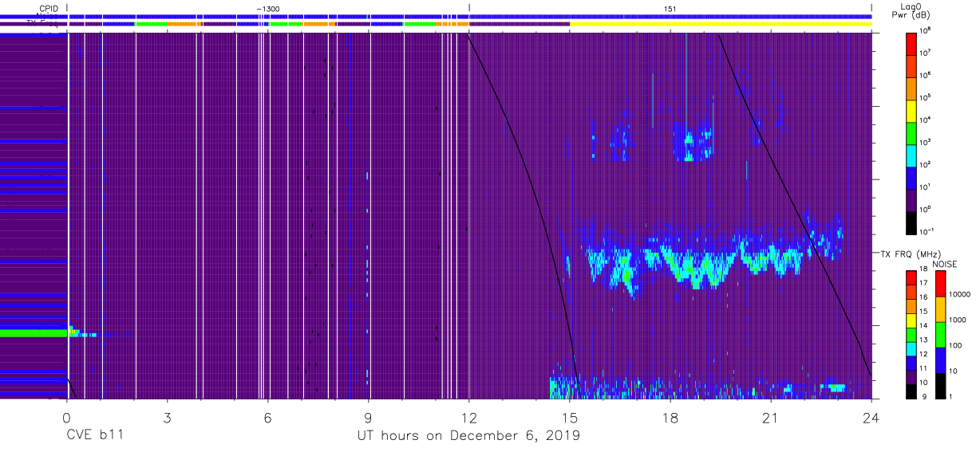The height and width of the screenshot is (452, 980).
Task: Click the '6' tick label on the time axis
Action: coord(268,417)
